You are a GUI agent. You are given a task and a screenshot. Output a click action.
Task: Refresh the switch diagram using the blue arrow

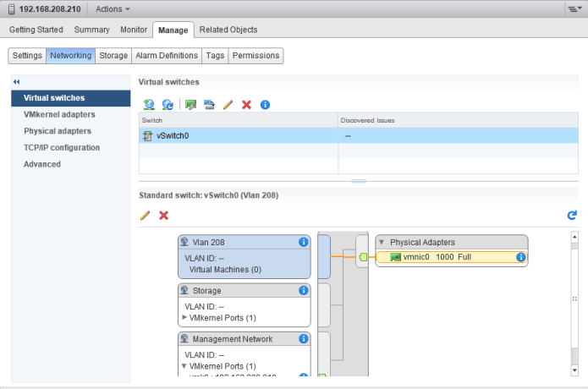pyautogui.click(x=572, y=216)
